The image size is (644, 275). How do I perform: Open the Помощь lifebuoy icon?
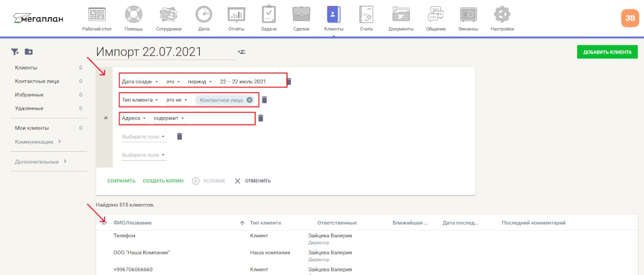click(133, 14)
